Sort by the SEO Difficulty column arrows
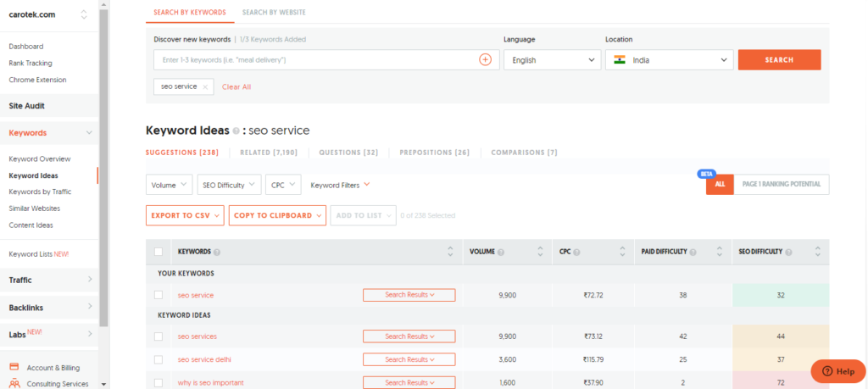 817,252
